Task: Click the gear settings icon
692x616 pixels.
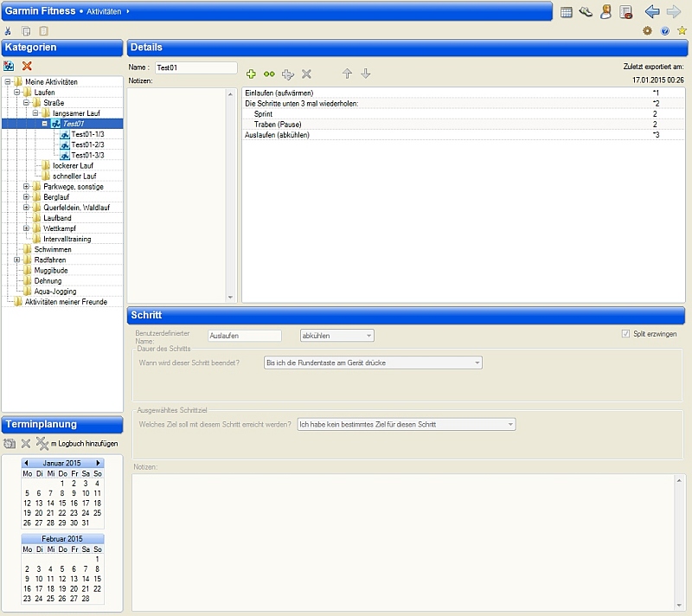Action: pyautogui.click(x=647, y=30)
